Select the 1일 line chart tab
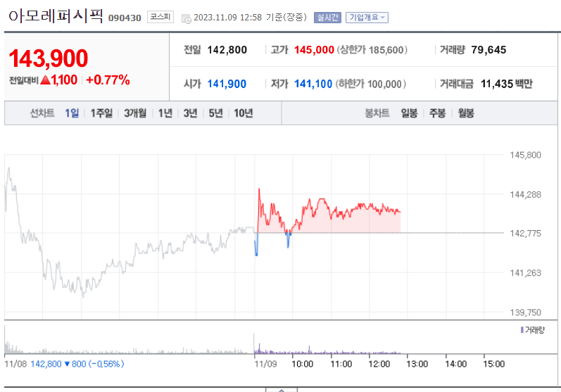 pos(72,113)
